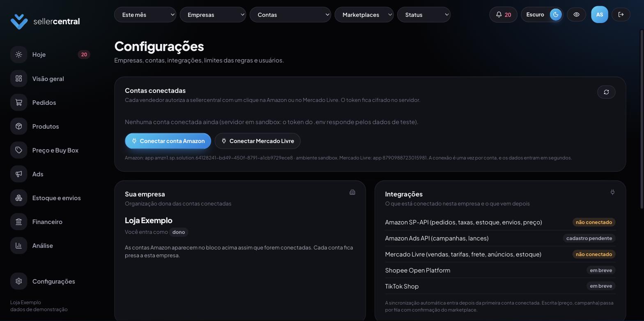Click the Preço e Buy Box tag icon
The width and height of the screenshot is (644, 321).
18,150
